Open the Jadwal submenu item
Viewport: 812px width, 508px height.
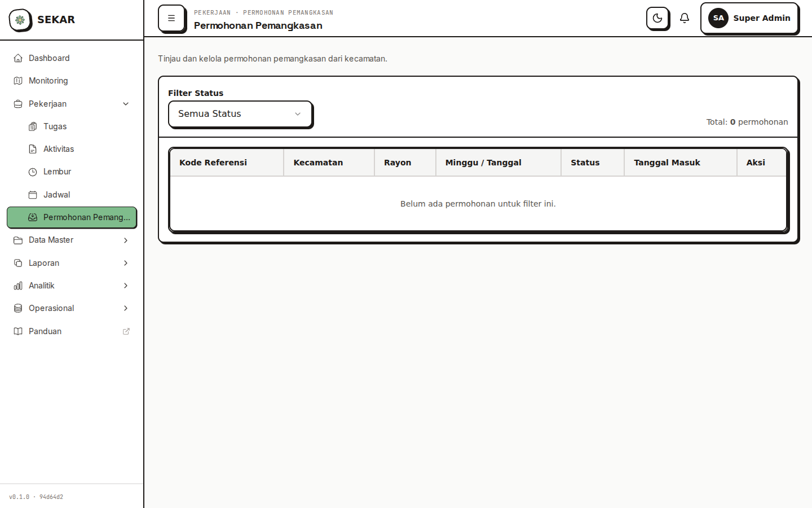coord(72,195)
